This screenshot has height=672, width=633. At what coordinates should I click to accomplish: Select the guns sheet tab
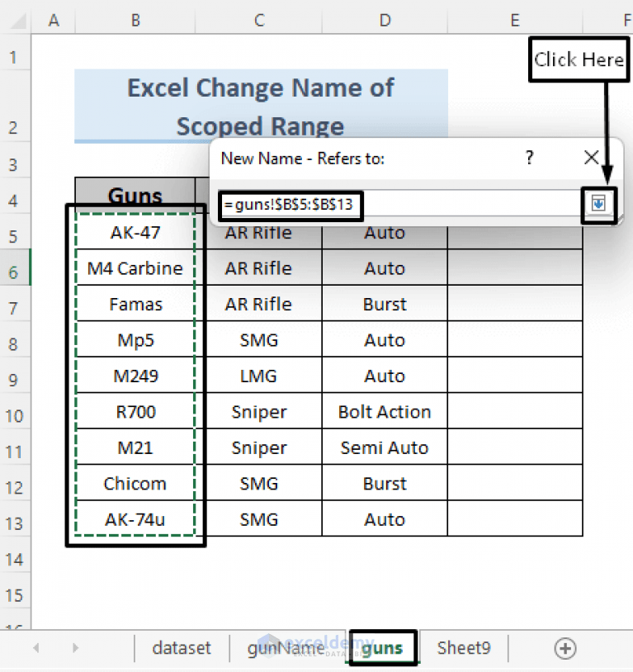click(x=381, y=648)
